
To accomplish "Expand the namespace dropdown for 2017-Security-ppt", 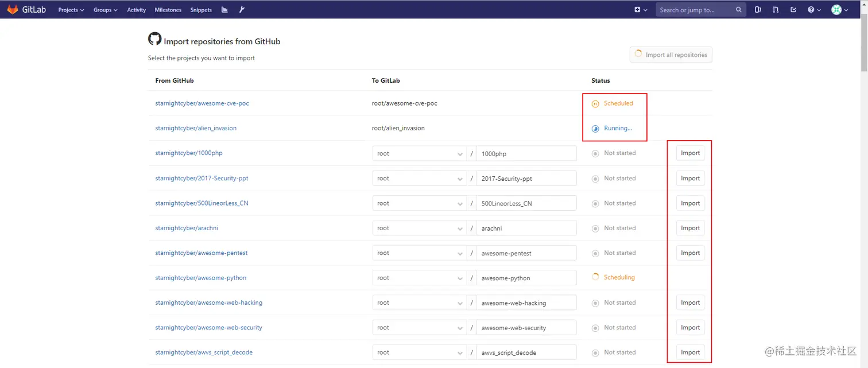I will [420, 179].
